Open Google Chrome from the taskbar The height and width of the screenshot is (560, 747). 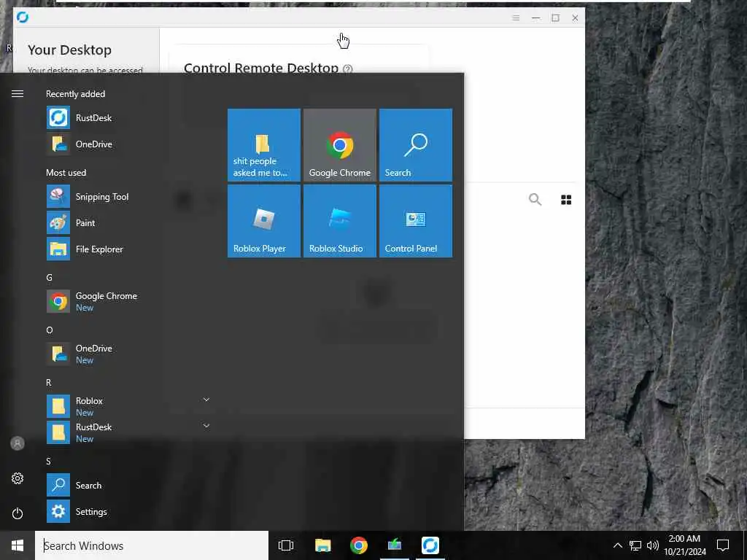click(x=359, y=545)
